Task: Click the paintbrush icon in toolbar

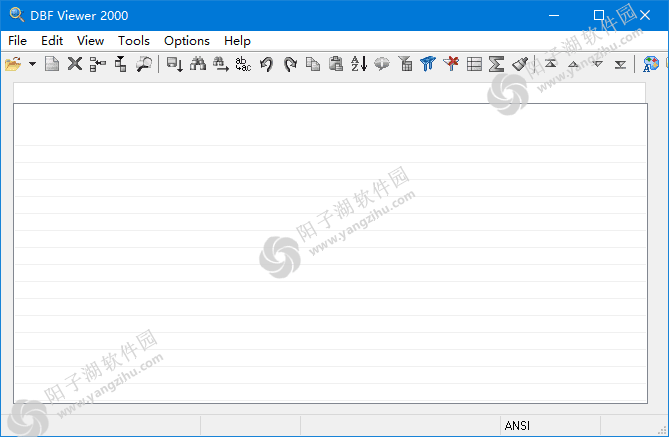Action: point(520,64)
